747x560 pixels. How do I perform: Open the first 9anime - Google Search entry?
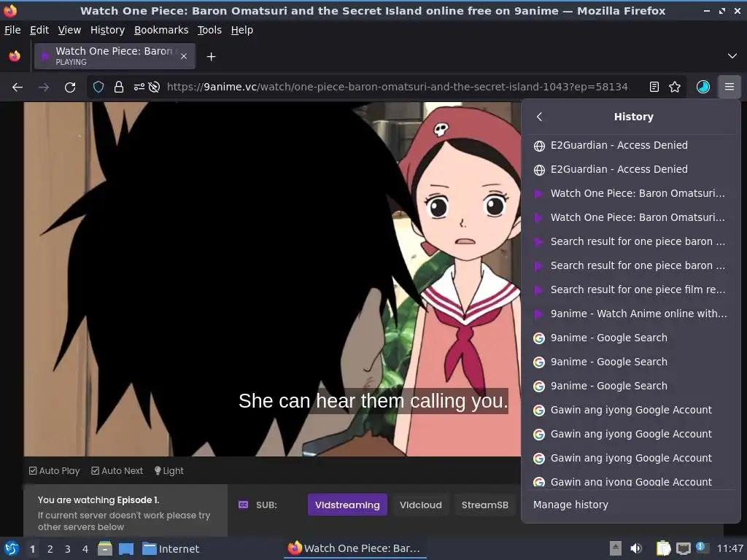631,338
